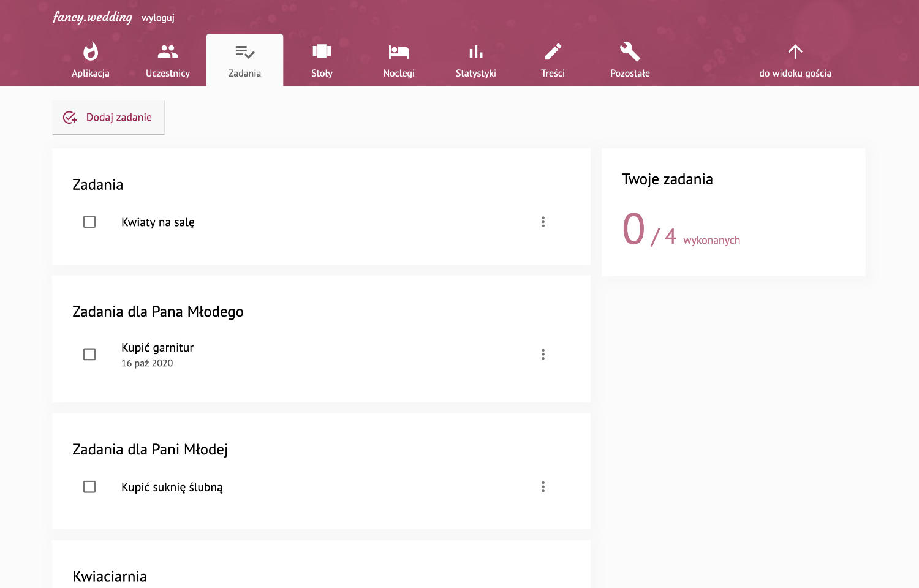
Task: Open the Statystyki tab label
Action: tap(476, 73)
